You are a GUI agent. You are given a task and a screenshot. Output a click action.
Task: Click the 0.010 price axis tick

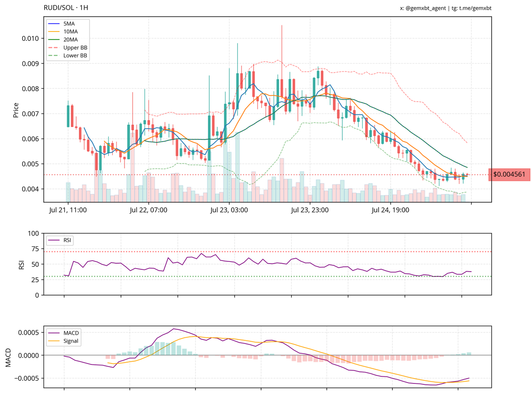(30, 38)
